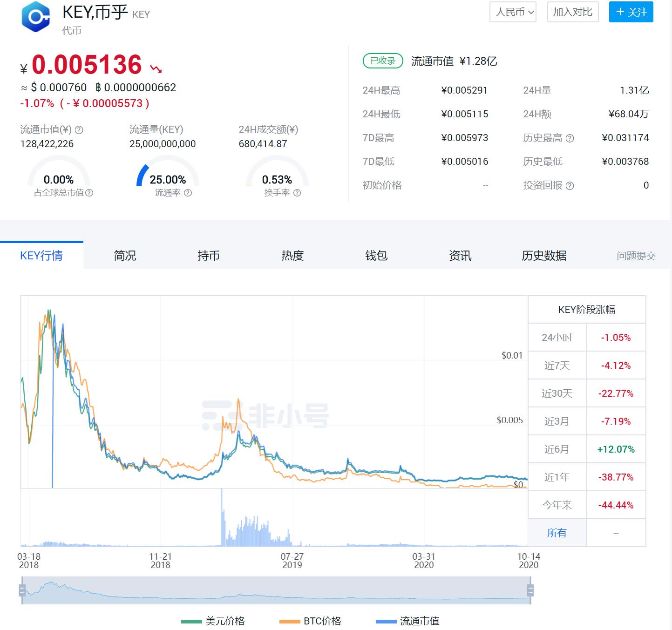This screenshot has height=630, width=672.
Task: Click the 已收录 badge
Action: click(383, 61)
